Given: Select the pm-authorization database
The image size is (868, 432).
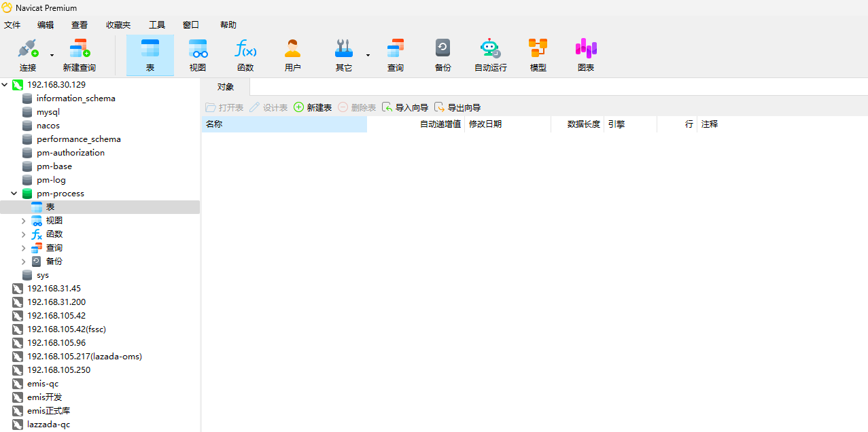Looking at the screenshot, I should (71, 153).
